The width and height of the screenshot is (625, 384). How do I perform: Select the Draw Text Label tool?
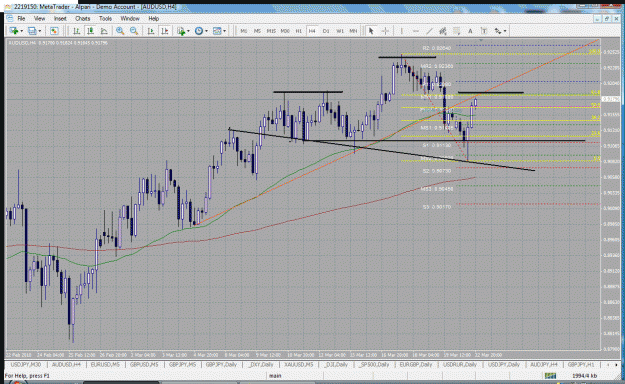[484, 31]
